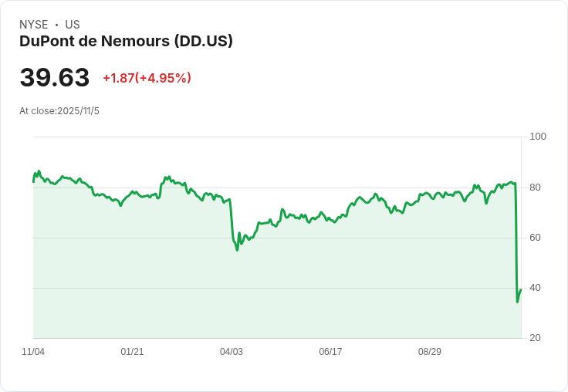Click the 100 y-axis price label

[x=538, y=137]
